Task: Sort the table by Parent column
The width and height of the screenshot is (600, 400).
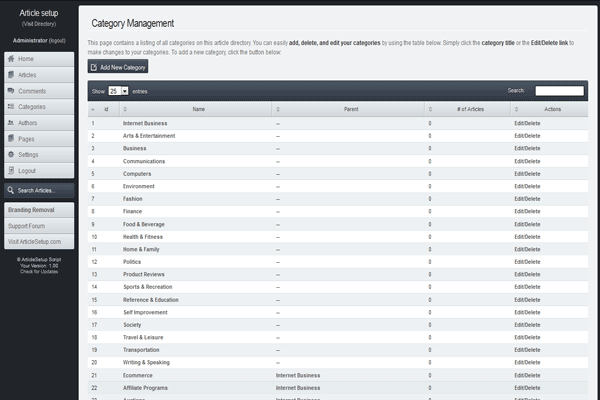Action: (x=351, y=109)
